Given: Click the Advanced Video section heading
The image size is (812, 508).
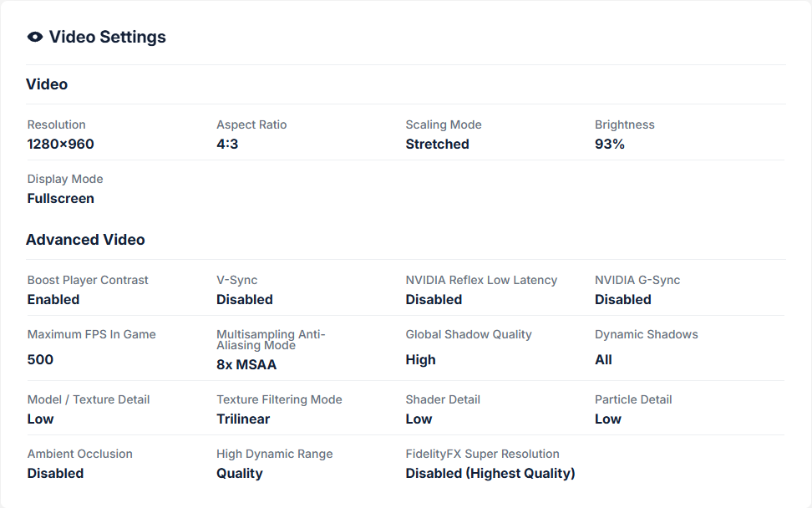Looking at the screenshot, I should pos(85,240).
